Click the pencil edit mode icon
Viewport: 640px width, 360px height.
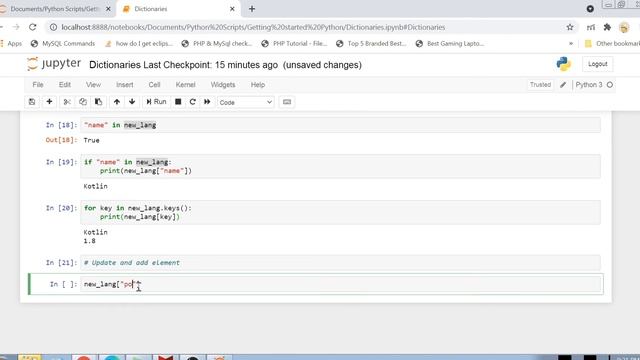pos(563,85)
